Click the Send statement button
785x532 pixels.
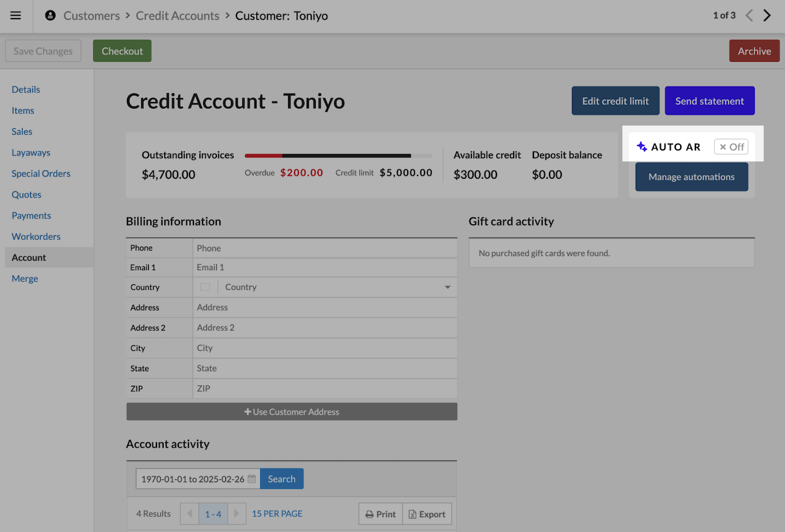(709, 101)
